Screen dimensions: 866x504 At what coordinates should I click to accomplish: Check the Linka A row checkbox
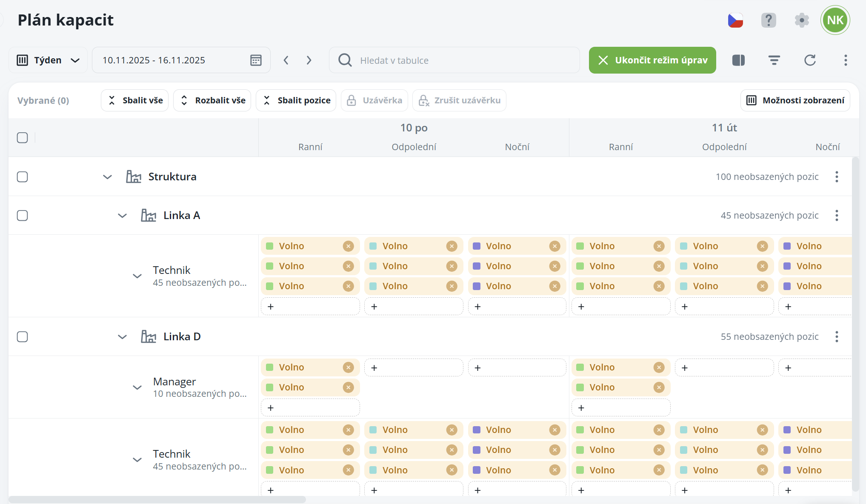tap(23, 216)
